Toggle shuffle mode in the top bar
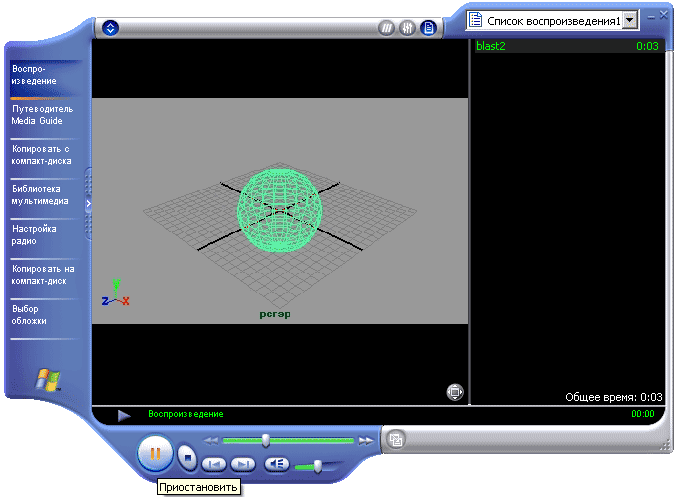This screenshot has height=497, width=678. click(388, 27)
